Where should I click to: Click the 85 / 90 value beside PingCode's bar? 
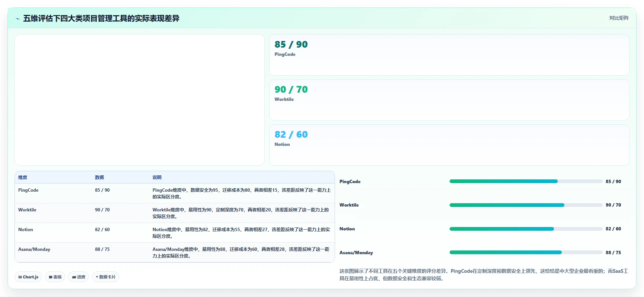pos(613,182)
